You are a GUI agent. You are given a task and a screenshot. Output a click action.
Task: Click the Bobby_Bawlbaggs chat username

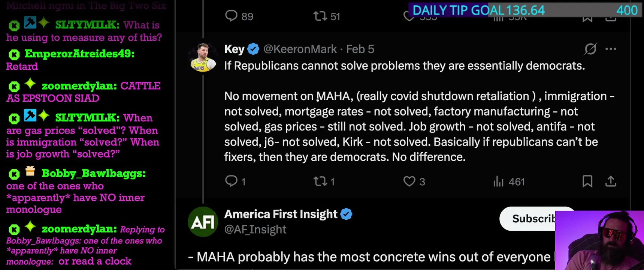(x=93, y=174)
